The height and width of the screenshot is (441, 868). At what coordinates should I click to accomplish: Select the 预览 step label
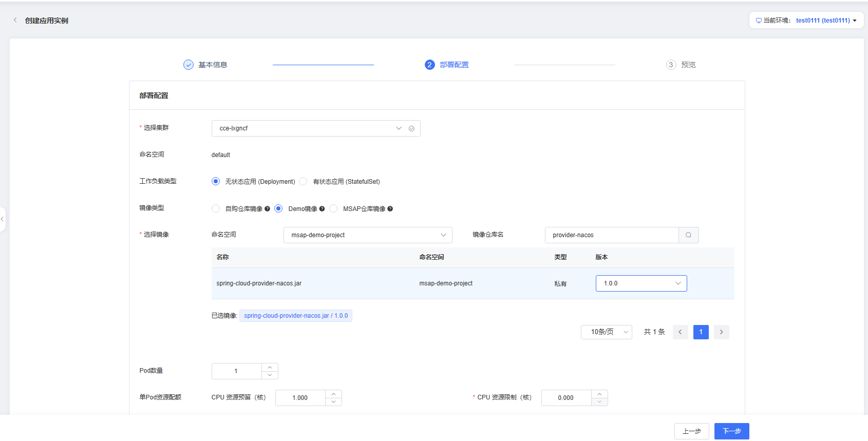tap(688, 65)
